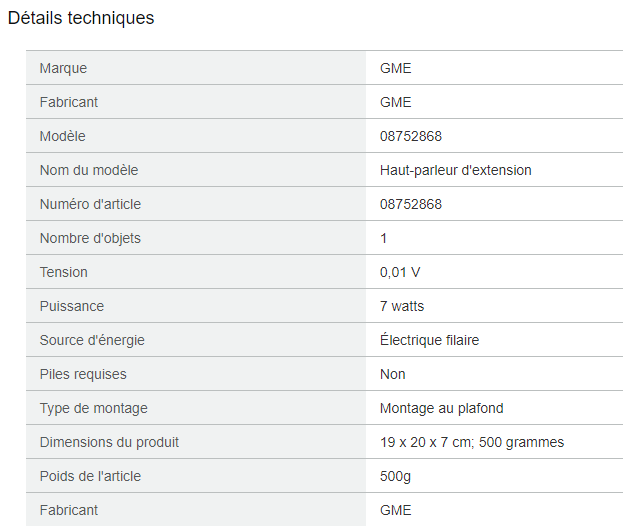623x526 pixels.
Task: Click Haut-parleur d'extension value
Action: [455, 170]
